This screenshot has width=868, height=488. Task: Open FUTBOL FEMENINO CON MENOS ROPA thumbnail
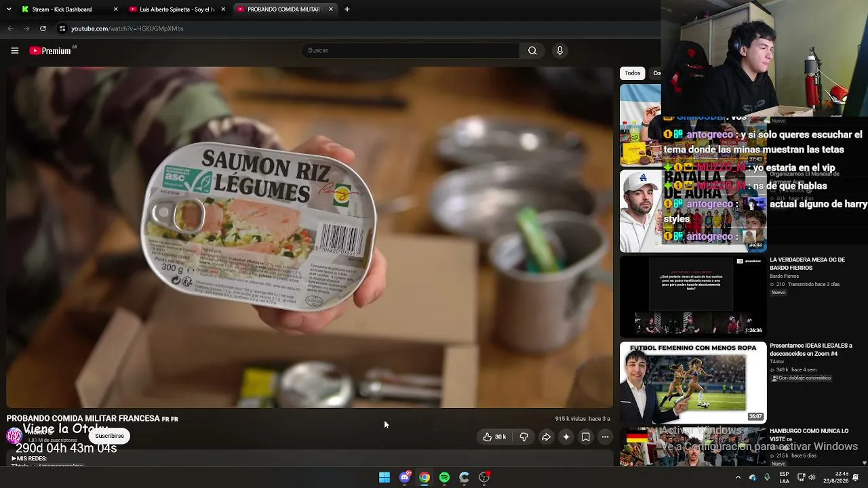pos(693,383)
